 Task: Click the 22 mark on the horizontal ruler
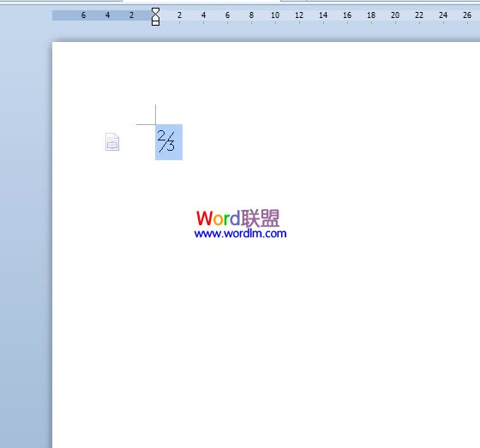click(x=419, y=15)
